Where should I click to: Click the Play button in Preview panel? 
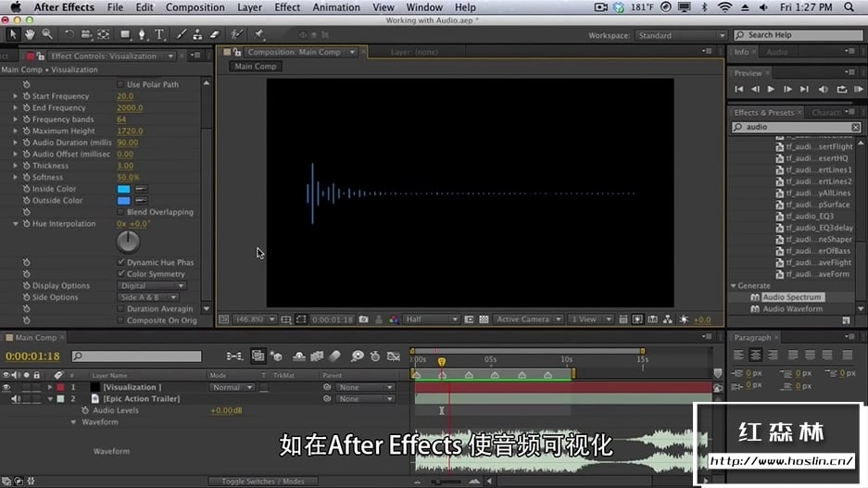(771, 89)
